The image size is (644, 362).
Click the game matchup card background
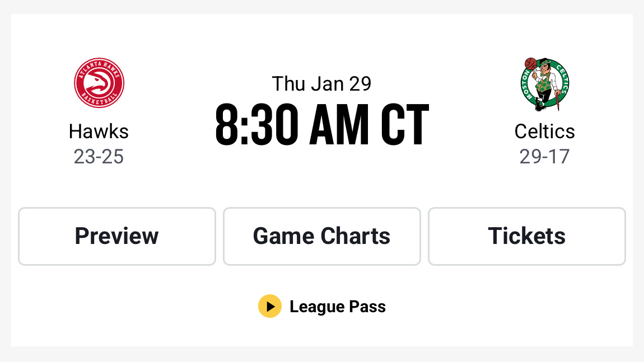coord(322,185)
